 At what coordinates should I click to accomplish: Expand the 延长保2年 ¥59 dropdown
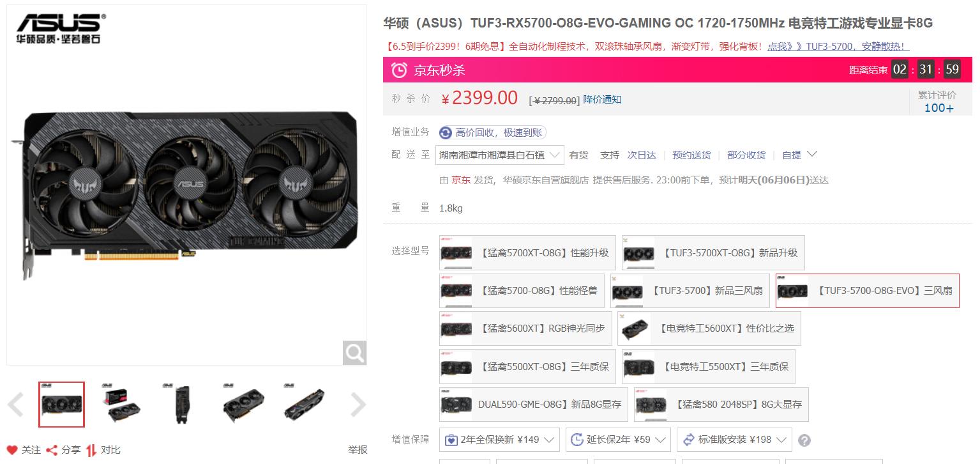click(618, 440)
